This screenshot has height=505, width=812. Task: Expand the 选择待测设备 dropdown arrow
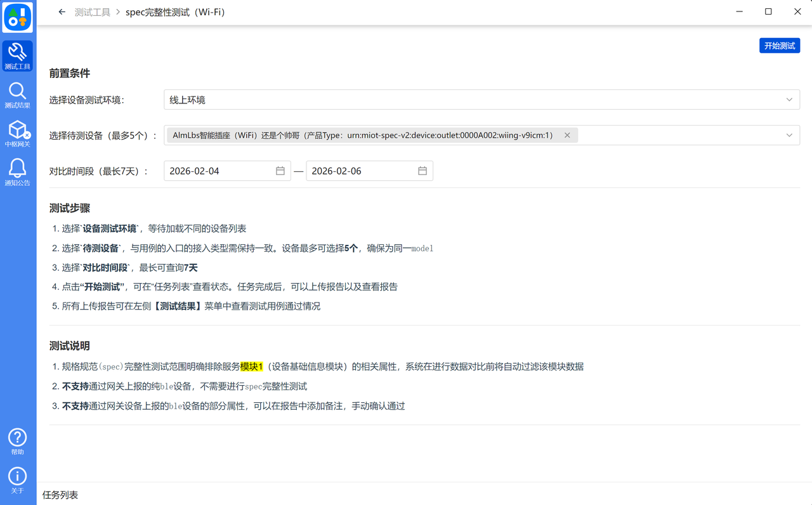(789, 135)
